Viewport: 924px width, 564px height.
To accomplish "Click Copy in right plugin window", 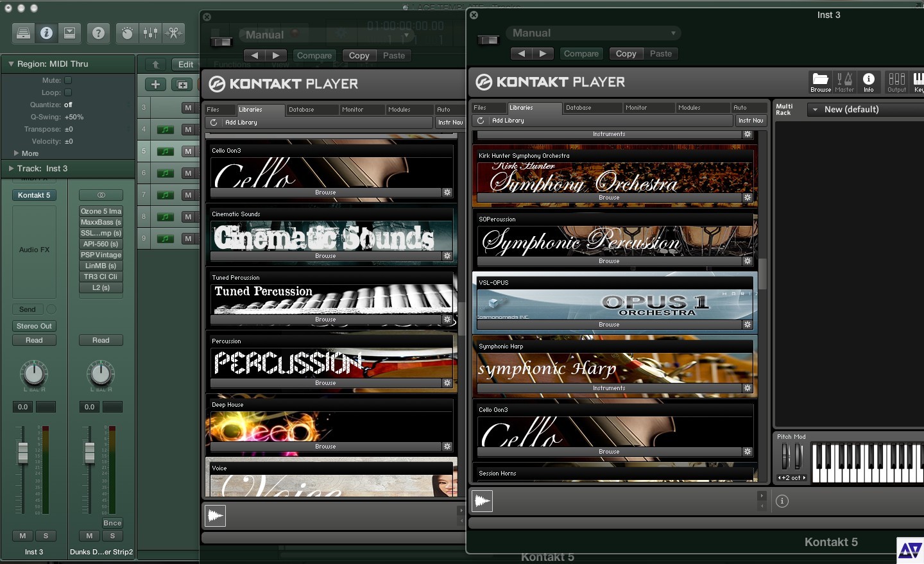I will pos(626,54).
